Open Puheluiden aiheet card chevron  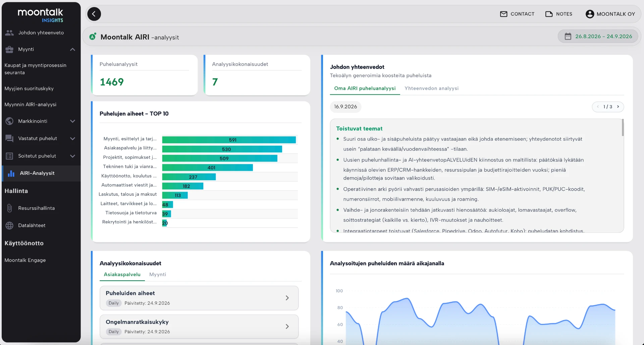click(287, 298)
